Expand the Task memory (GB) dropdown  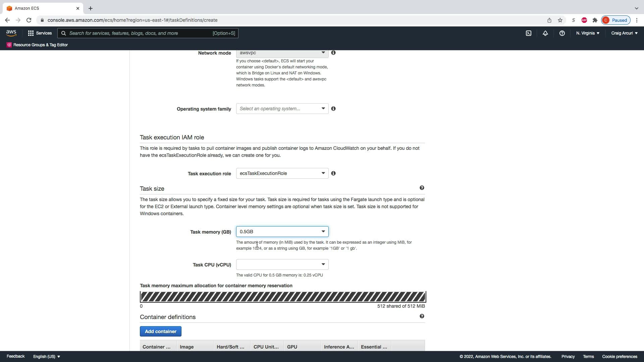(282, 232)
